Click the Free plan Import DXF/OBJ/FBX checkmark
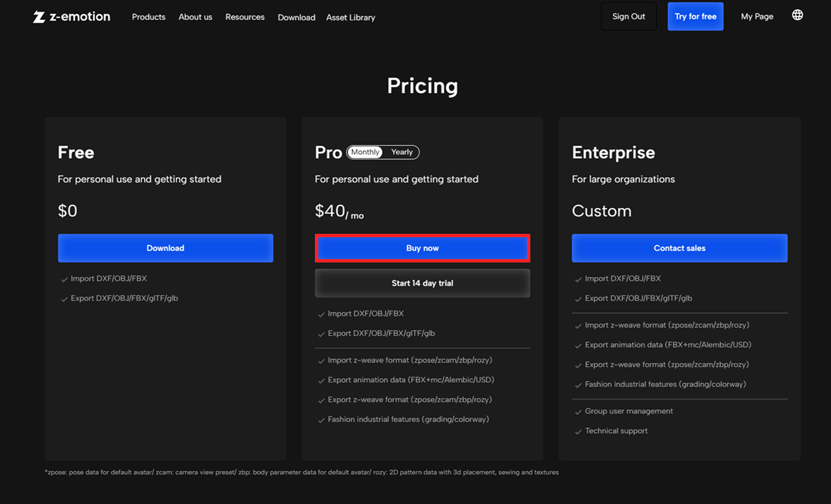Image resolution: width=831 pixels, height=504 pixels. (x=64, y=279)
